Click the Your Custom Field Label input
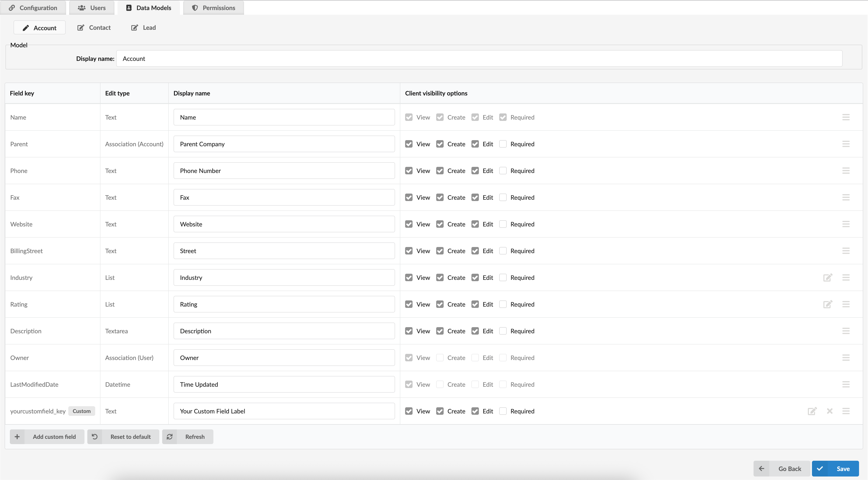Viewport: 868px width, 480px height. (284, 411)
